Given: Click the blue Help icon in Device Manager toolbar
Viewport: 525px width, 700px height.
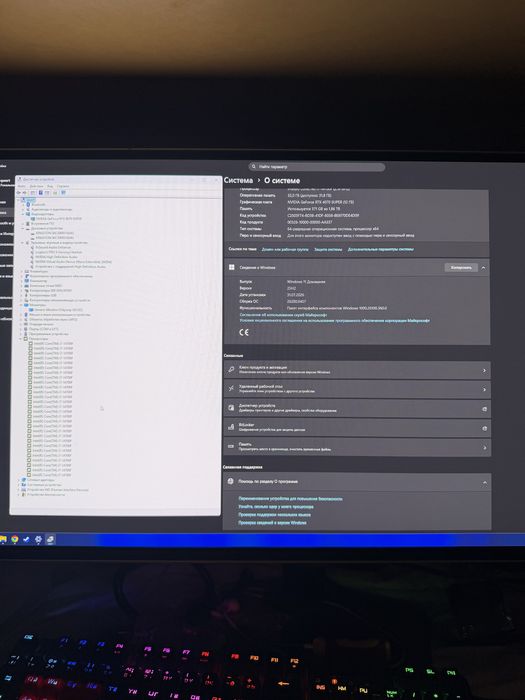Looking at the screenshot, I should point(41,193).
